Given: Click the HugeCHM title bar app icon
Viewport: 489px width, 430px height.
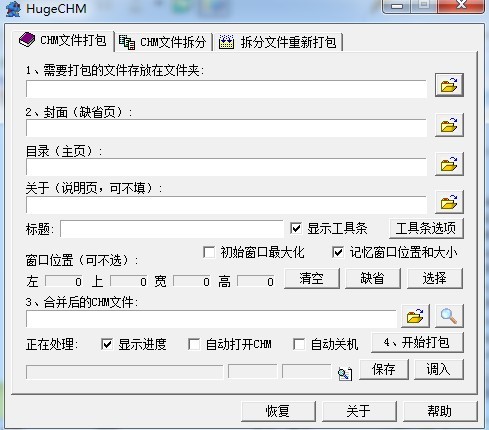Looking at the screenshot, I should pyautogui.click(x=13, y=9).
